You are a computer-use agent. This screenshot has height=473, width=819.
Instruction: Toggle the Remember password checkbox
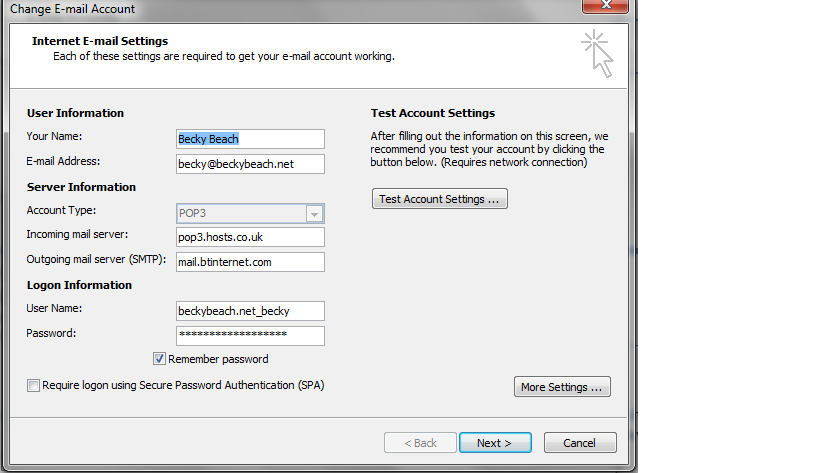coord(159,359)
